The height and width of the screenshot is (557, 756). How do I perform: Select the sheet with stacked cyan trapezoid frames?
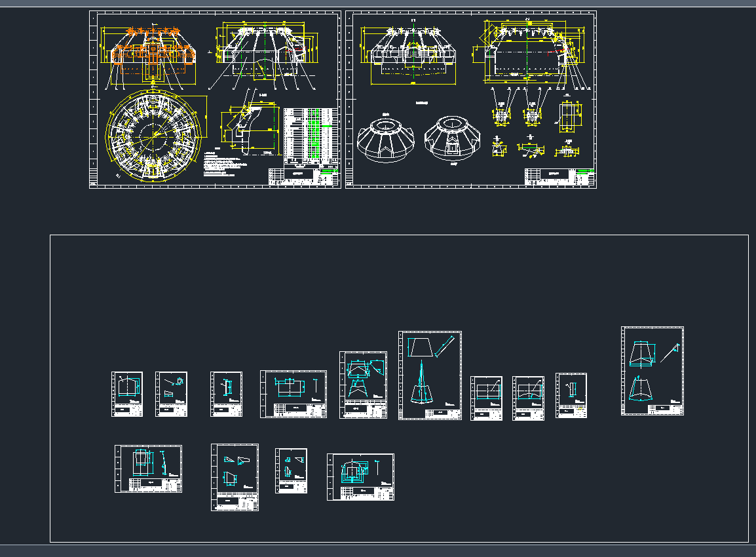click(x=363, y=384)
